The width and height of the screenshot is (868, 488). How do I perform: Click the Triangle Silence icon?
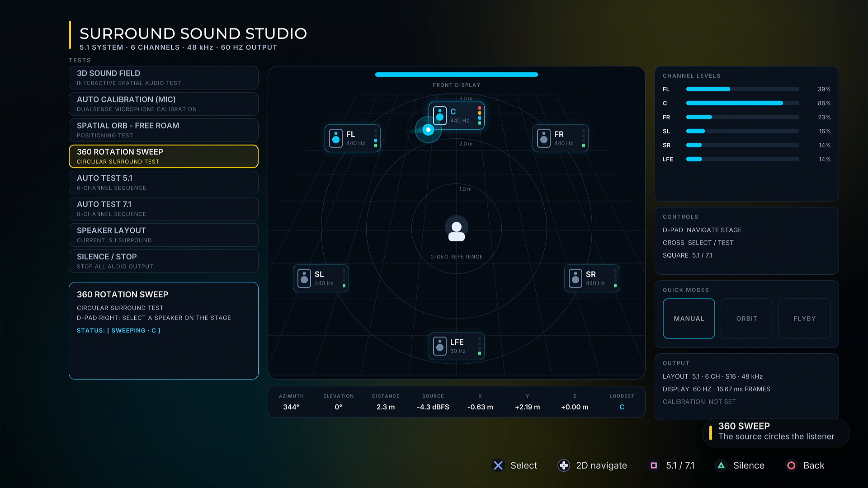(721, 465)
